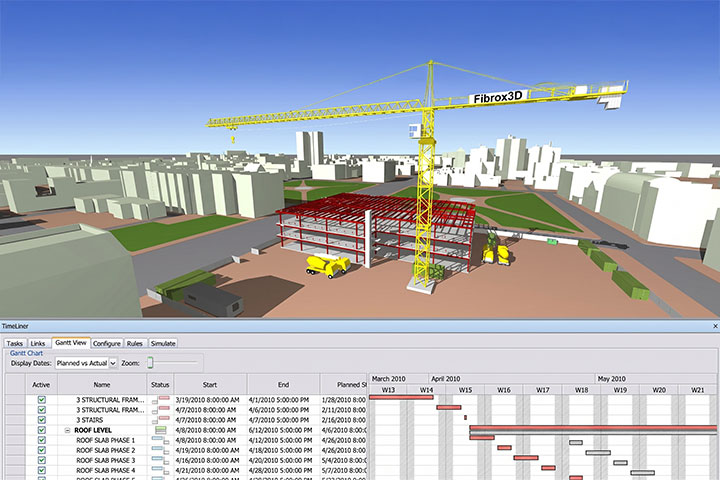Click status icon of ROOF LEVEL task
This screenshot has width=720, height=480.
[x=161, y=430]
